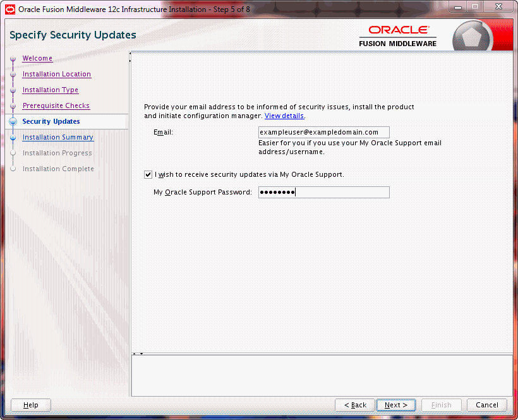Click the Oracle installer title bar icon
518x420 pixels.
[x=10, y=9]
